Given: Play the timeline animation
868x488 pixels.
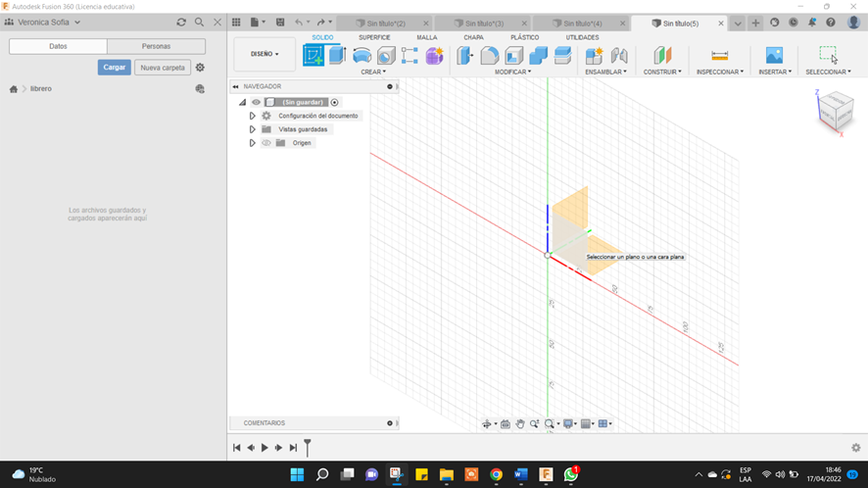Looking at the screenshot, I should click(x=265, y=448).
